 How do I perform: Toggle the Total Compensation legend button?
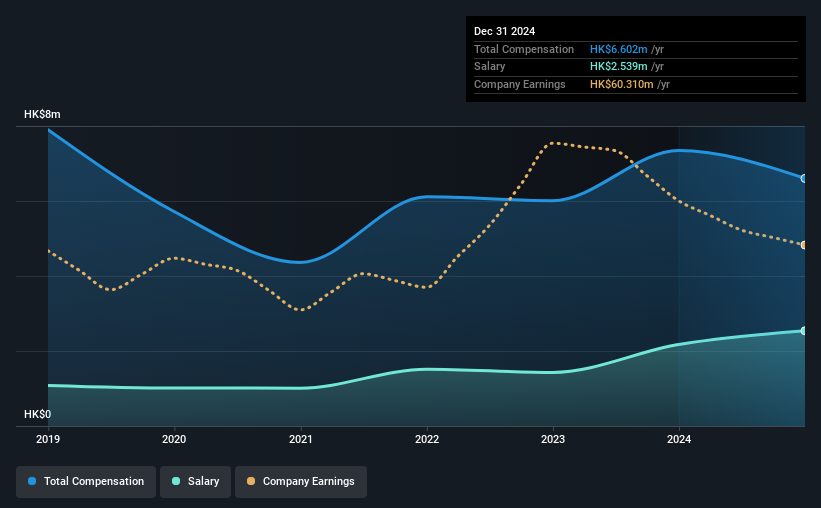[86, 481]
